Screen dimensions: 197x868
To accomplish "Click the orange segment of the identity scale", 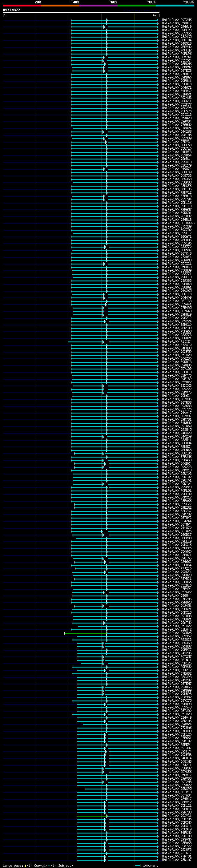I will [x=60, y=6].
